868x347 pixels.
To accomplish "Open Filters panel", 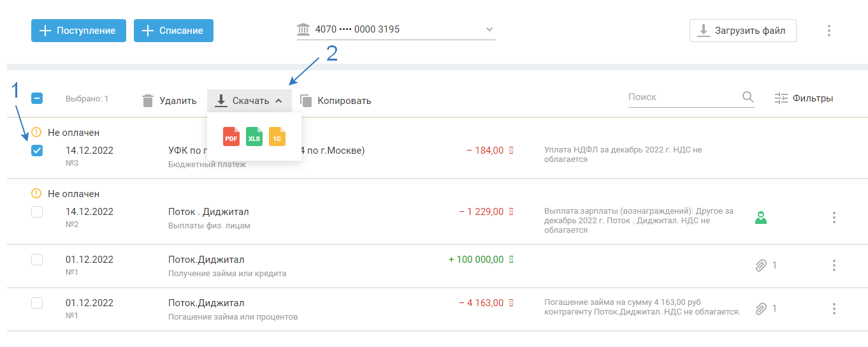I will (x=804, y=99).
